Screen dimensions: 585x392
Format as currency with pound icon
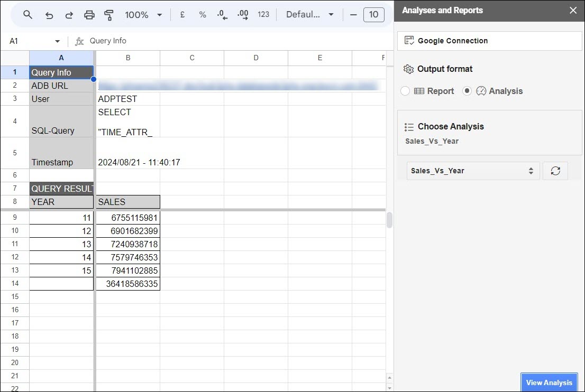(x=182, y=15)
